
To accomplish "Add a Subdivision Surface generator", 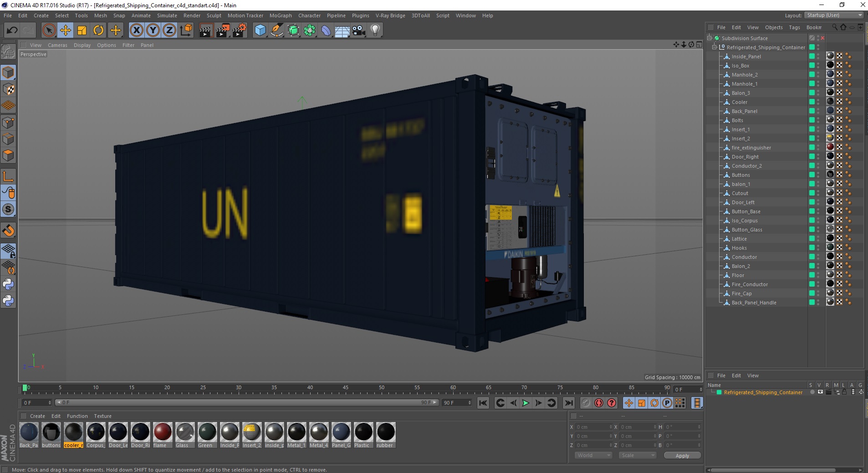I will coord(293,31).
